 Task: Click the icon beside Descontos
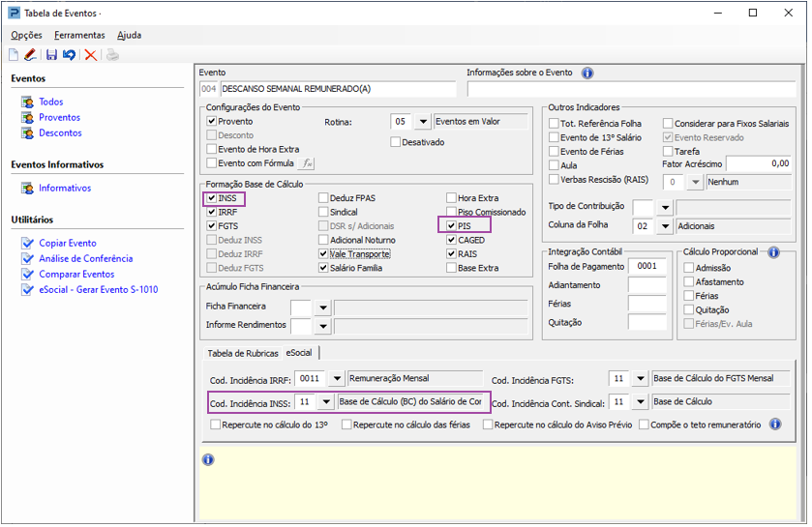(x=27, y=132)
